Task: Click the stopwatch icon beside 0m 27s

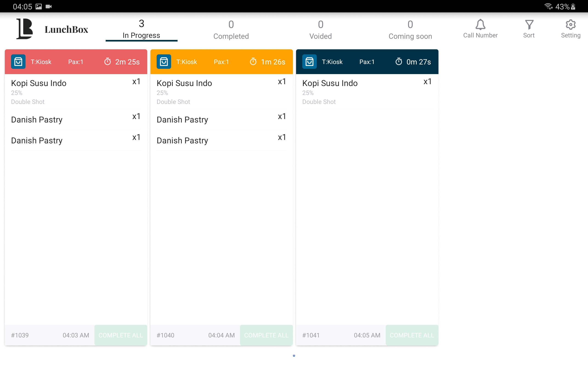Action: 399,62
